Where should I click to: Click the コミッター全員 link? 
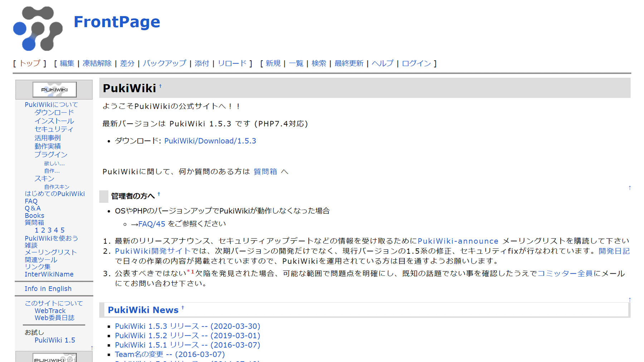pos(565,273)
